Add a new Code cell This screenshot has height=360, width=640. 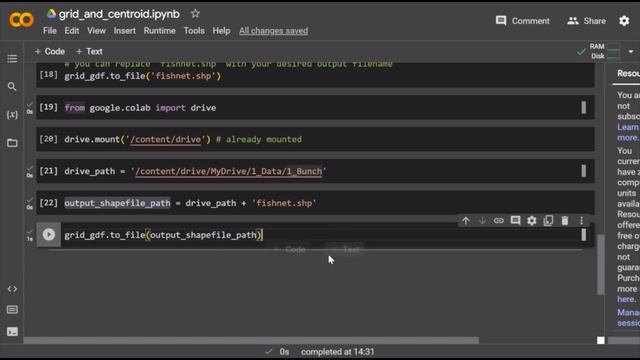click(x=50, y=51)
